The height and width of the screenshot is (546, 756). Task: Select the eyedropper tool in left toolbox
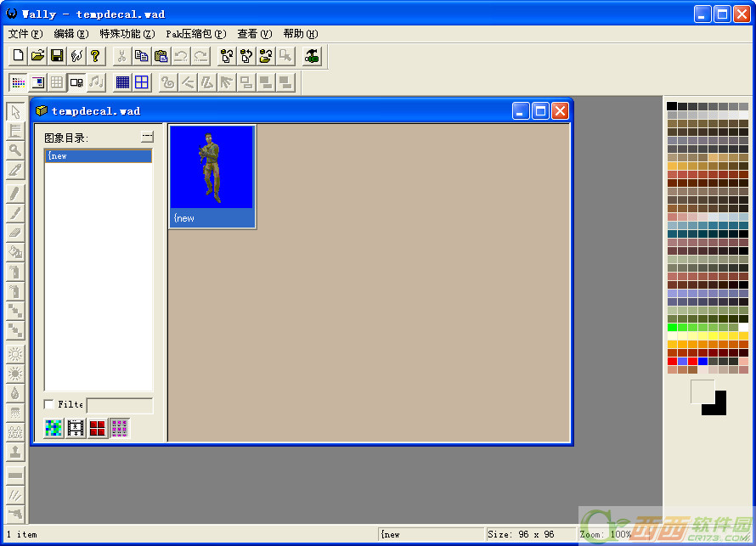click(15, 170)
